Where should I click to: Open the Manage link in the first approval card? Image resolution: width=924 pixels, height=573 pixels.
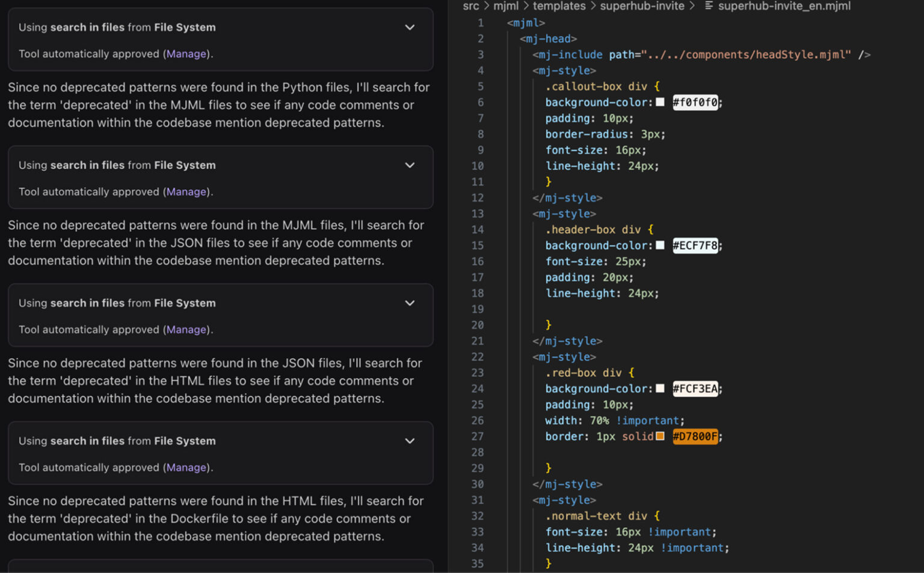click(x=186, y=54)
